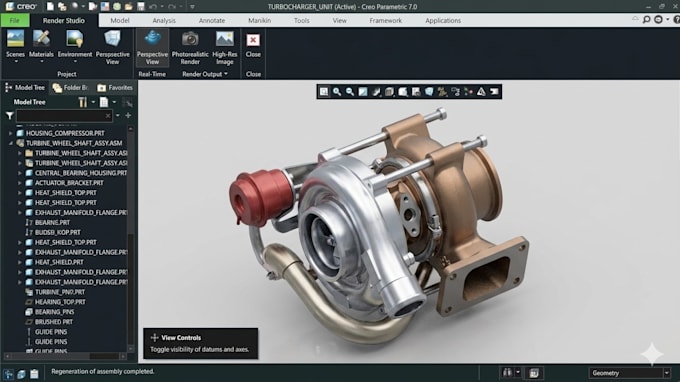The image size is (680, 382).
Task: Click the Redo arrow
Action: tap(172, 7)
